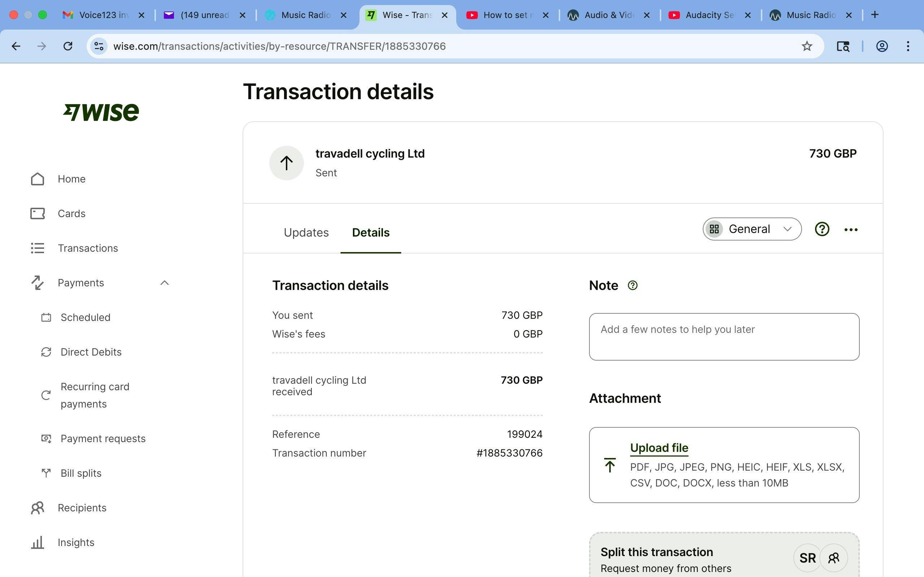This screenshot has height=577, width=924.
Task: Click the split-with-people icon beside SR
Action: [833, 558]
